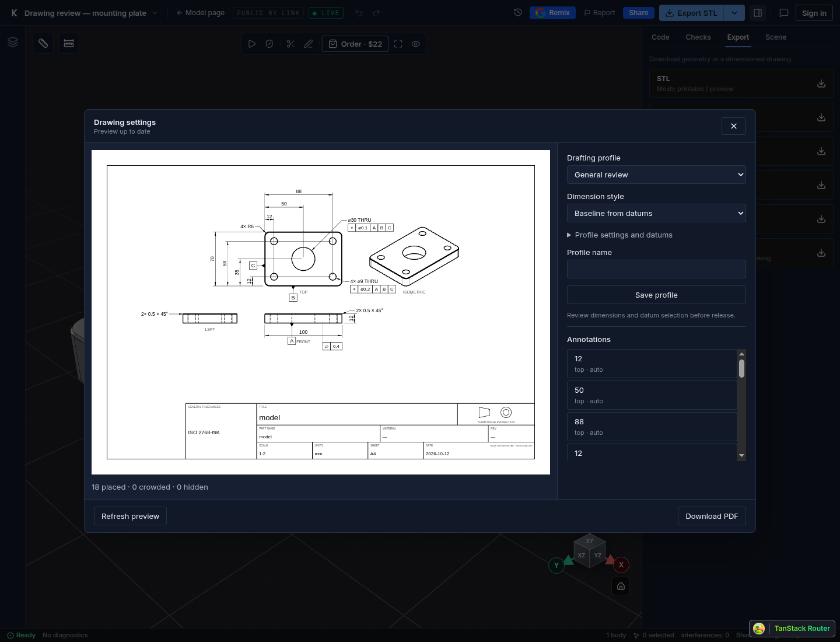
Task: Click the K logo icon
Action: tap(14, 13)
